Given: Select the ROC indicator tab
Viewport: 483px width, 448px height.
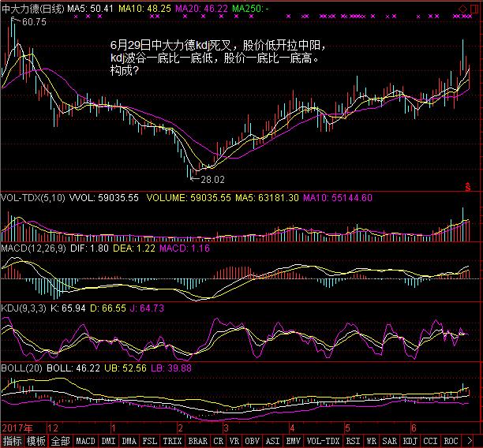Looking at the screenshot, I should click(x=451, y=441).
